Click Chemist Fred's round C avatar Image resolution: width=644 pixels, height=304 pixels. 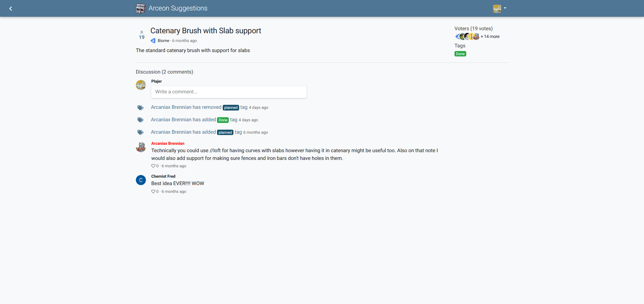coord(141,180)
